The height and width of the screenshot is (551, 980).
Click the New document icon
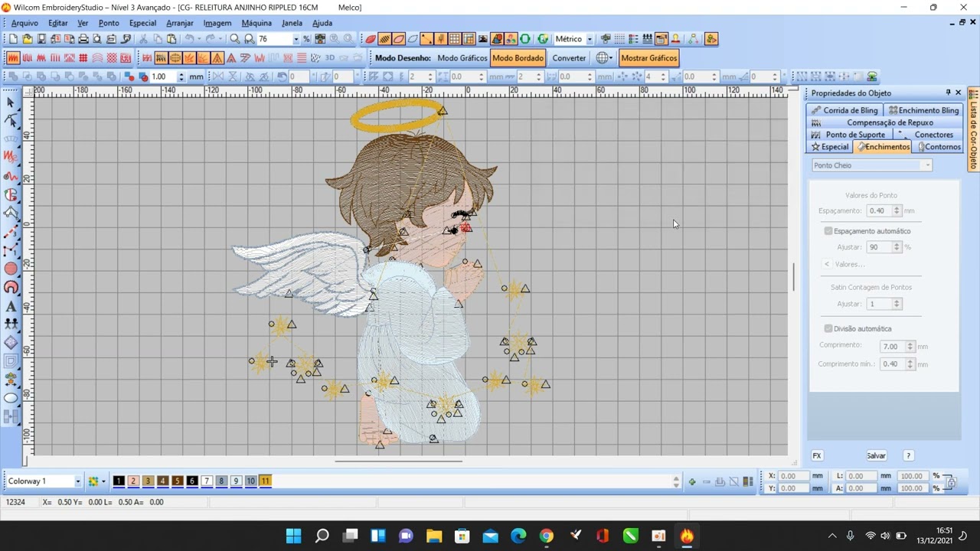13,39
